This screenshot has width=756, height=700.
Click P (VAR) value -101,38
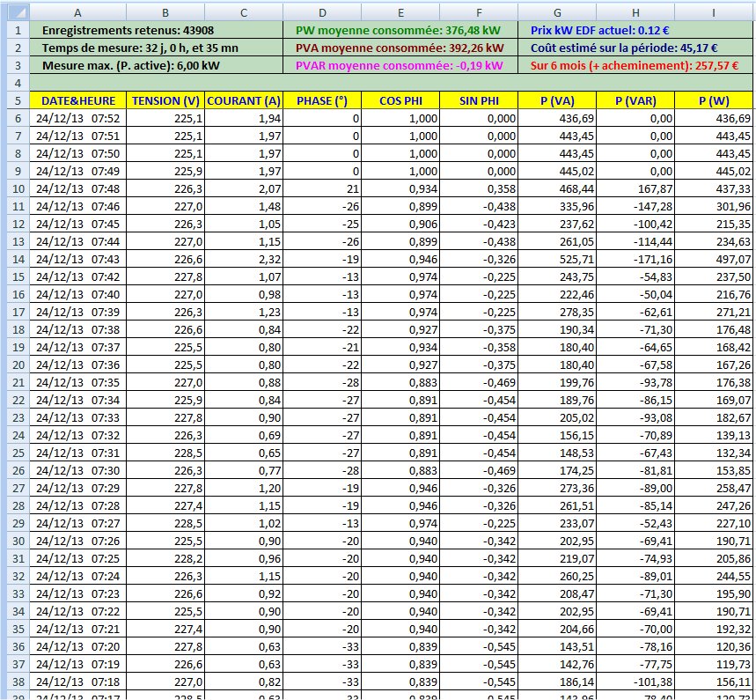point(635,682)
